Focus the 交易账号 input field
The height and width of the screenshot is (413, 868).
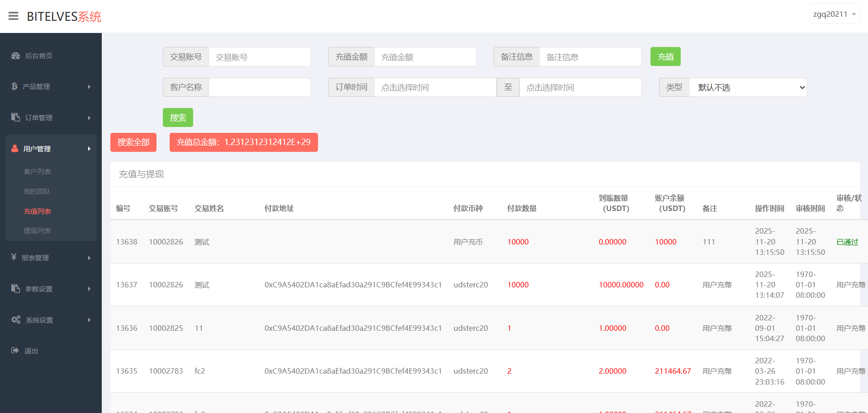[x=259, y=57]
